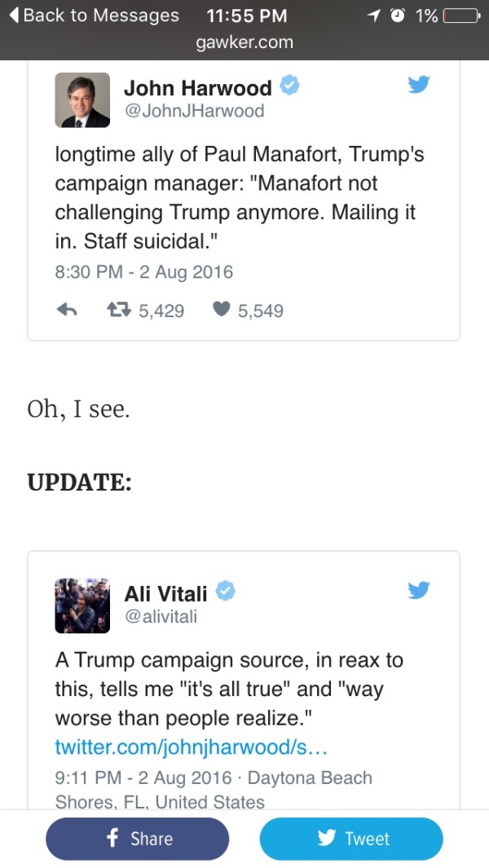Open the @alivitali handle

point(161,616)
